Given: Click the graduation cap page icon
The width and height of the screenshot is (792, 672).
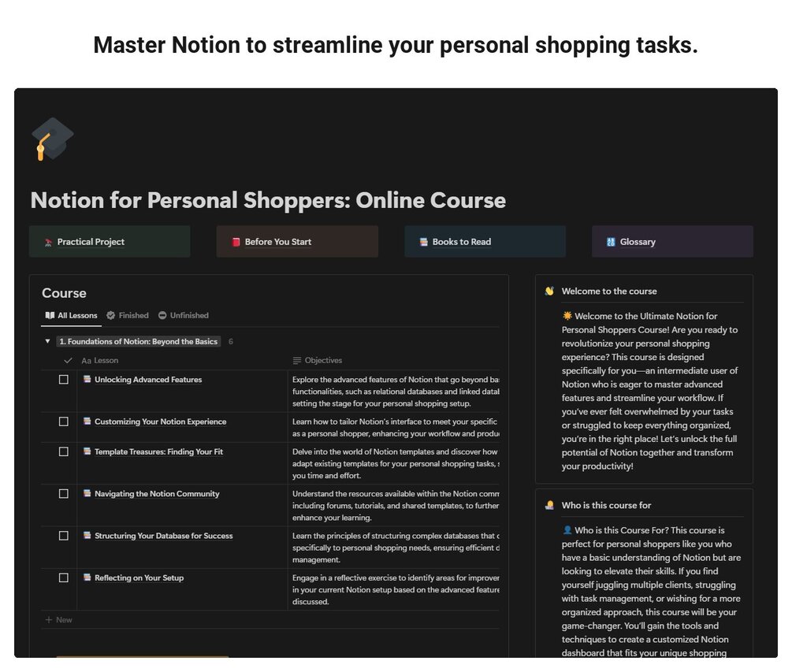Looking at the screenshot, I should click(52, 139).
